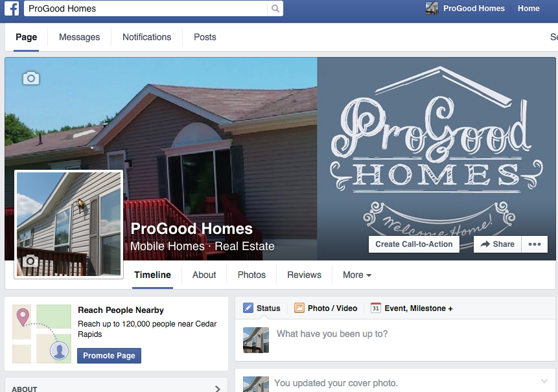
Task: Click the Promote Page button
Action: point(110,356)
